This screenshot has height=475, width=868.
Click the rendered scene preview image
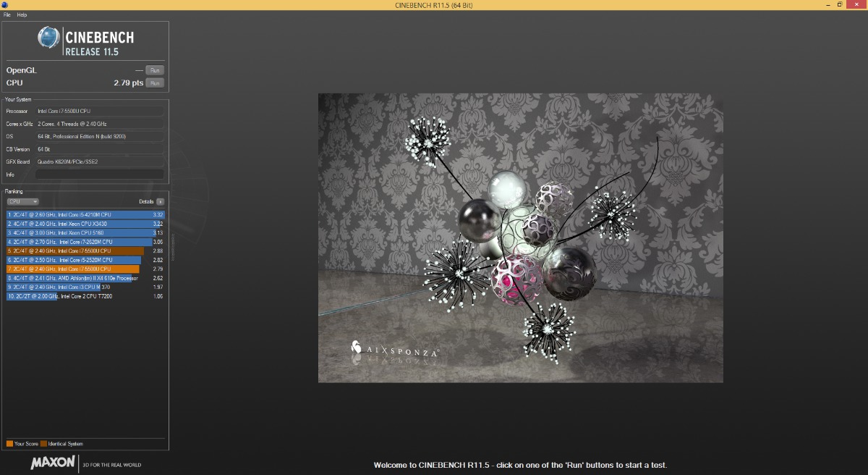coord(521,237)
